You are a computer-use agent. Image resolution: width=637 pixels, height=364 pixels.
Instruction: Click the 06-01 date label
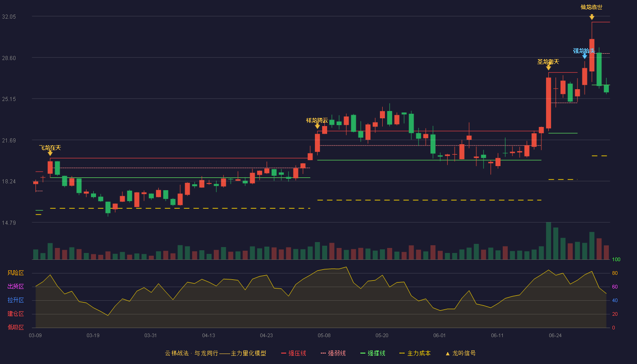[x=440, y=335]
